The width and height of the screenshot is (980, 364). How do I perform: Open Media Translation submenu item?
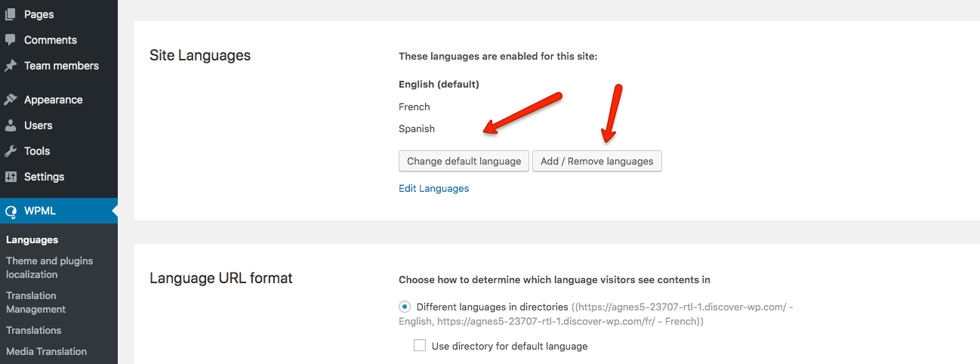pyautogui.click(x=46, y=351)
